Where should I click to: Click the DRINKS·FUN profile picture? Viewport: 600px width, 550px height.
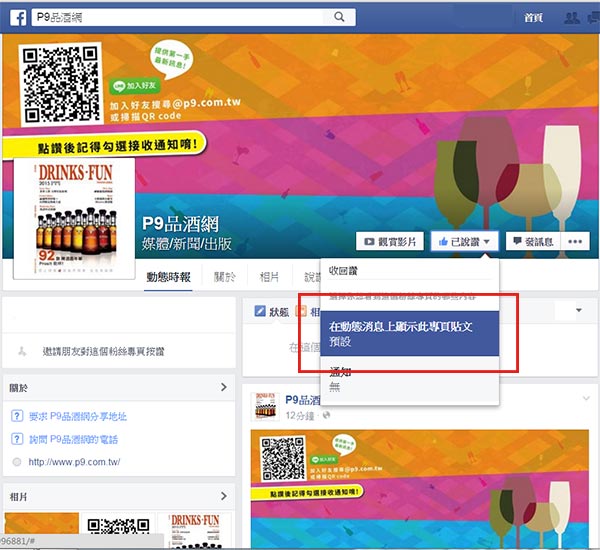pyautogui.click(x=75, y=219)
